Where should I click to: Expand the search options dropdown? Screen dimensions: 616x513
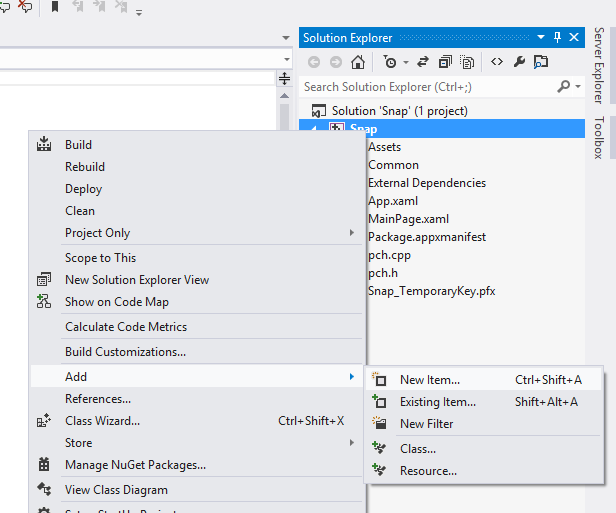pos(578,87)
